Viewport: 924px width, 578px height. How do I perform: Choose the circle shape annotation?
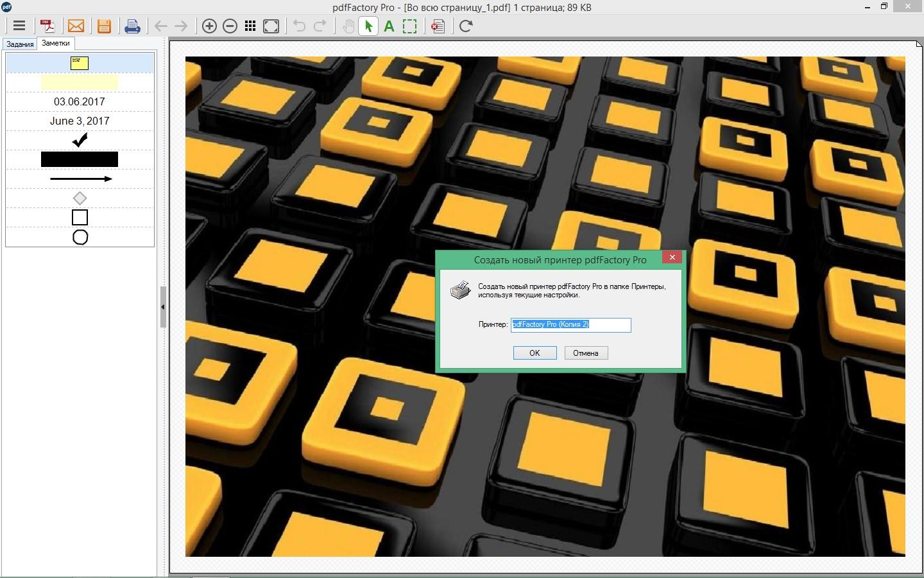pos(80,237)
